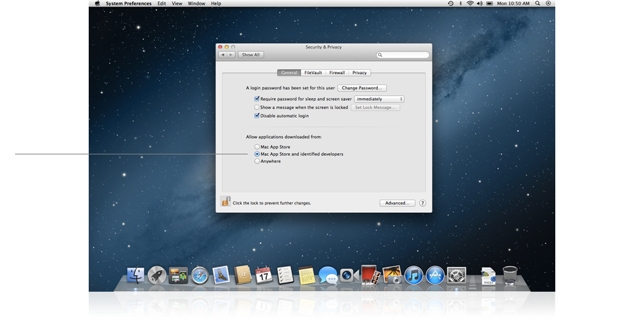644x318 pixels.
Task: Choose the Mac App Store only option
Action: click(x=257, y=147)
